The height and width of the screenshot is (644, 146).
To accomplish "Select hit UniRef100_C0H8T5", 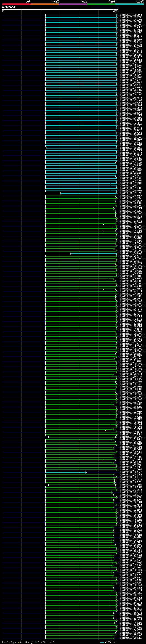I will click(131, 477).
